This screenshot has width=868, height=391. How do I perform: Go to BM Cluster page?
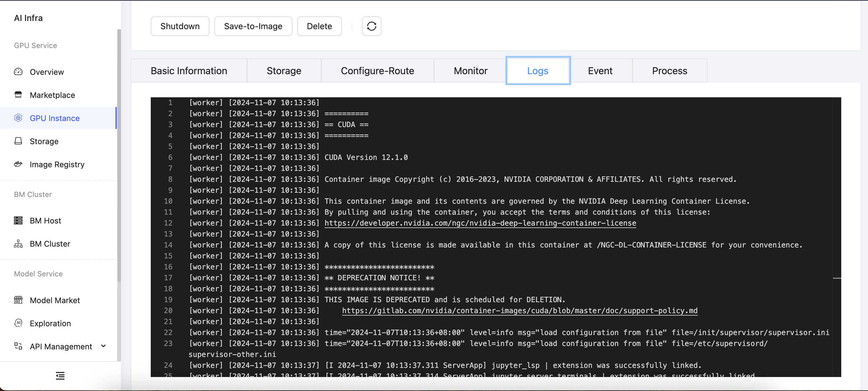(x=58, y=244)
